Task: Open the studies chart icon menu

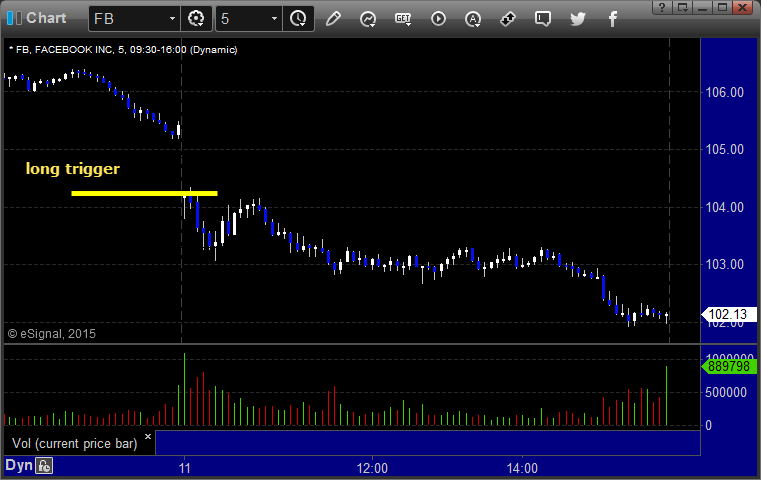Action: click(368, 19)
